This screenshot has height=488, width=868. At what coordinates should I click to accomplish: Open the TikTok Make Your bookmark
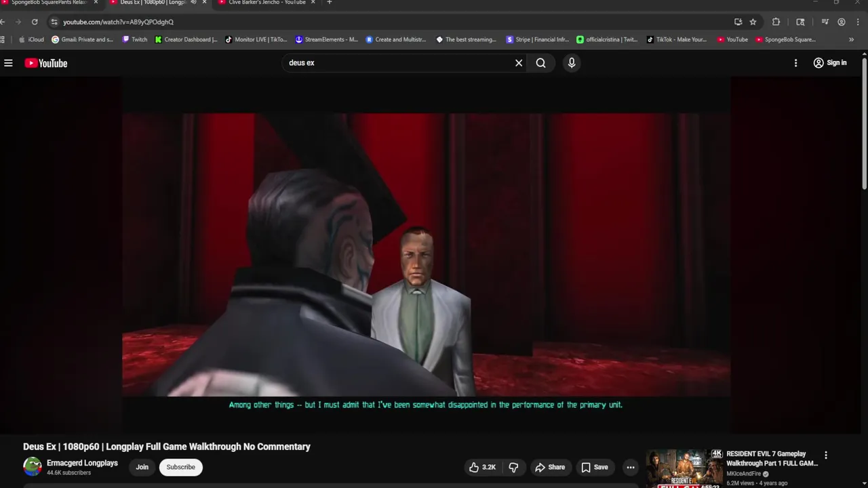pyautogui.click(x=677, y=39)
